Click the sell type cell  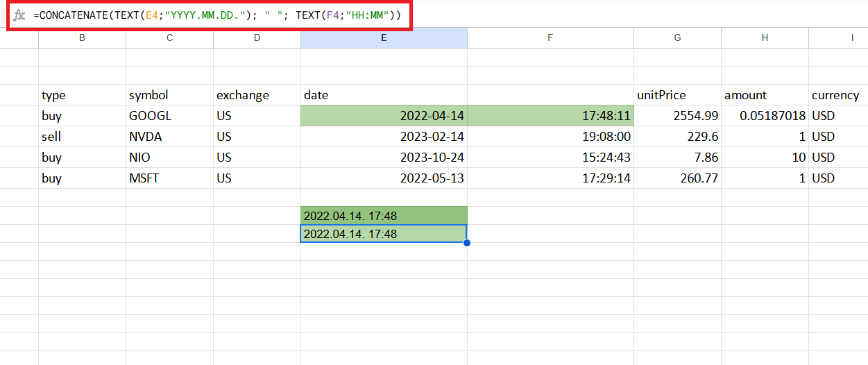[82, 137]
